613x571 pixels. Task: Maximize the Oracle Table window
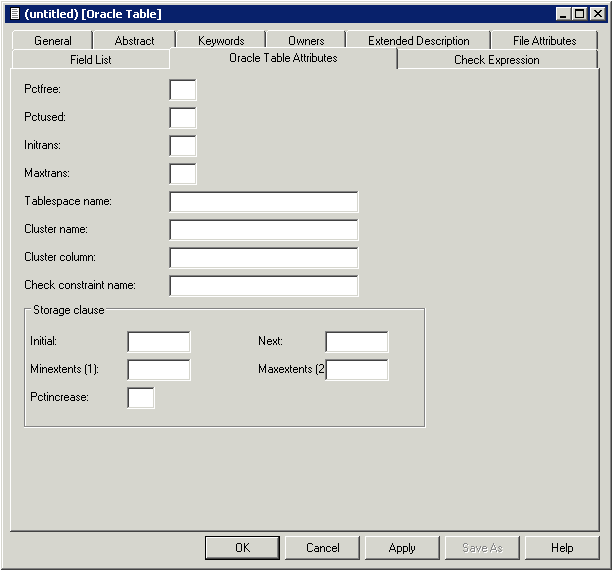(x=579, y=14)
